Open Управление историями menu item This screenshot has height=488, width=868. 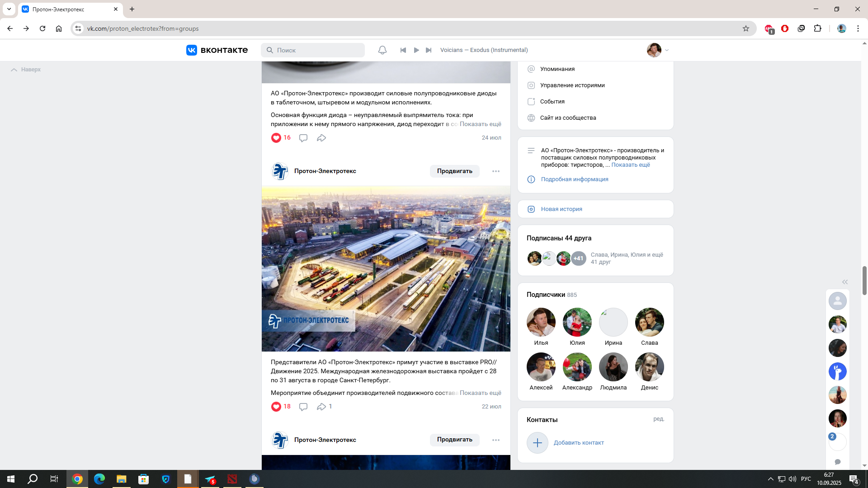point(572,85)
